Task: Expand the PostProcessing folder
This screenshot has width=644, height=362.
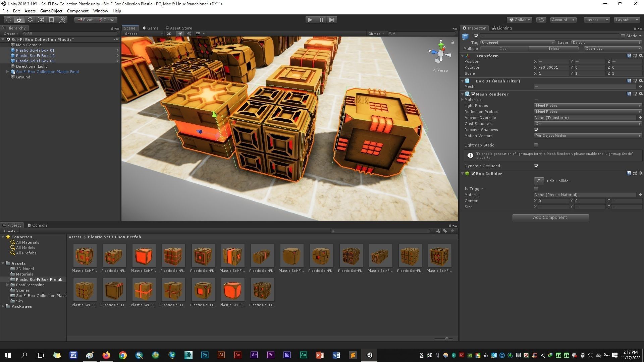Action: point(8,285)
